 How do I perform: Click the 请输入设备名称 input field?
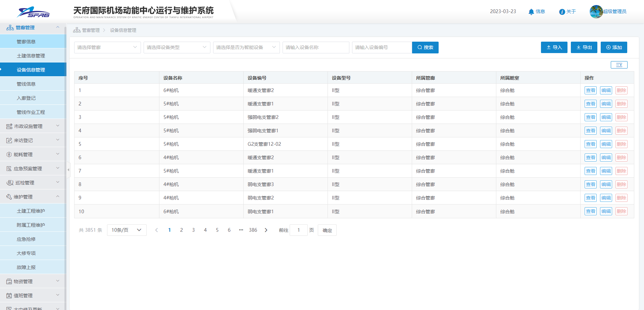click(x=315, y=47)
